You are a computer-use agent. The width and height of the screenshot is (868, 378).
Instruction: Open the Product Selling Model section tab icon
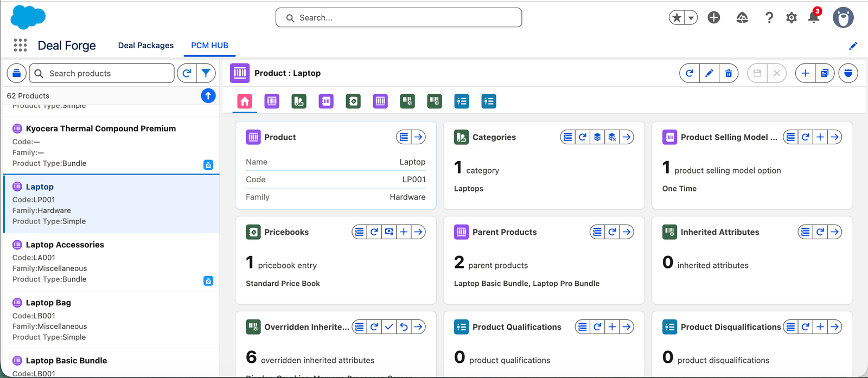tap(326, 101)
